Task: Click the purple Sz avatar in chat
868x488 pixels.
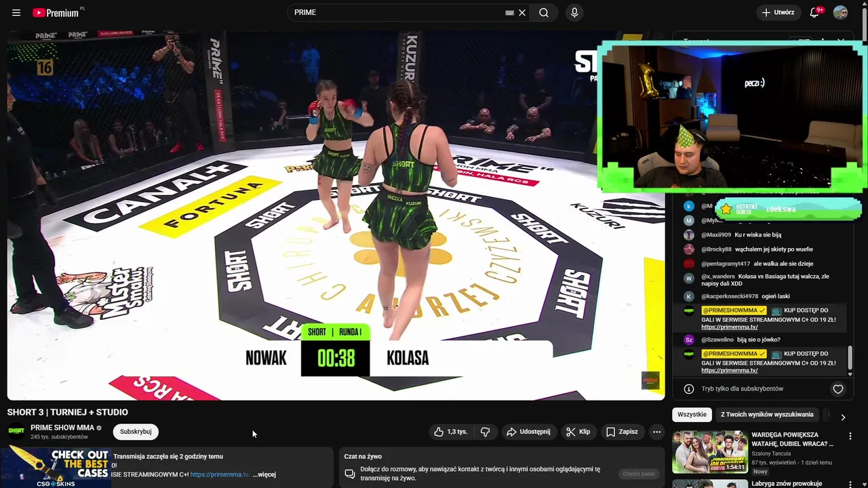Action: point(689,340)
